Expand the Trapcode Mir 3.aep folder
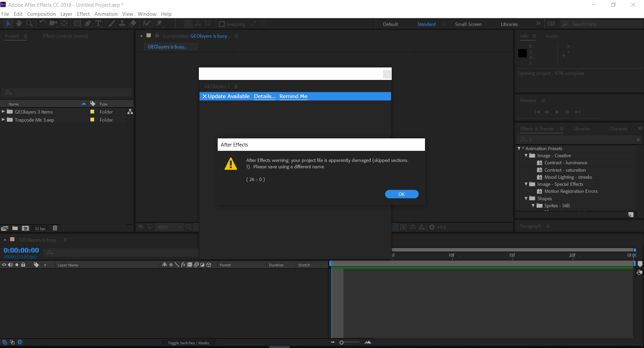 coord(3,120)
